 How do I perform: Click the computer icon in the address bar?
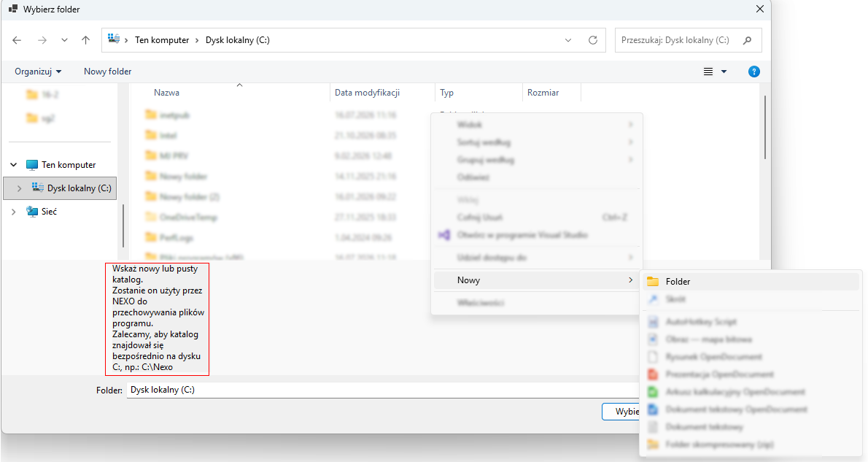coord(114,39)
